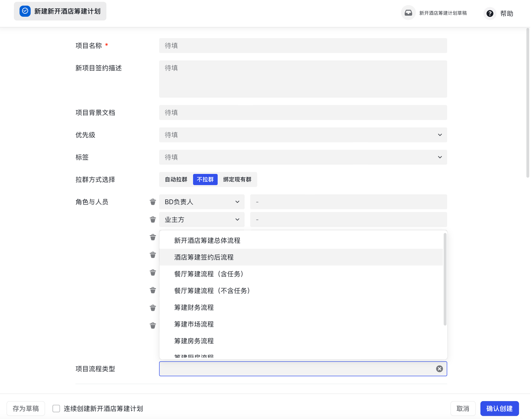Viewport: 532px width, 419px height.
Task: Choose 筹建市场流程 option
Action: point(301,324)
